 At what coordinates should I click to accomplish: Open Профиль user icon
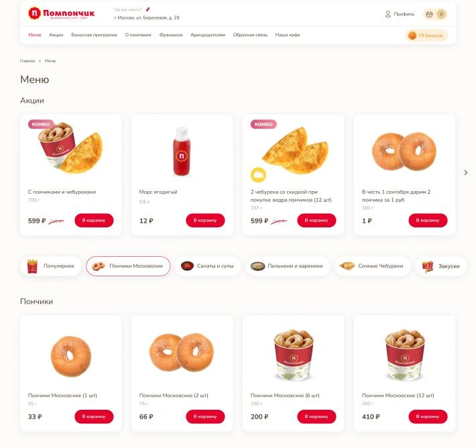pyautogui.click(x=388, y=14)
